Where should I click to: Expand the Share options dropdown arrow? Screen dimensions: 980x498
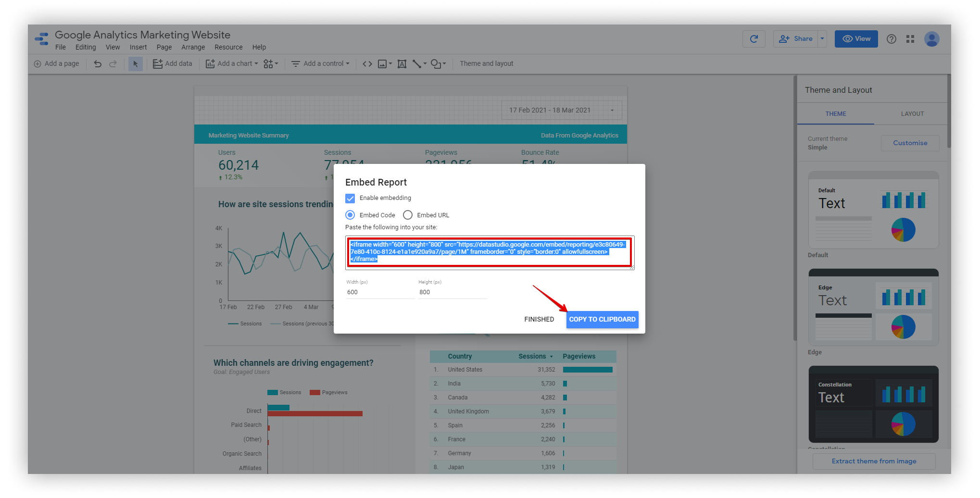coord(822,39)
